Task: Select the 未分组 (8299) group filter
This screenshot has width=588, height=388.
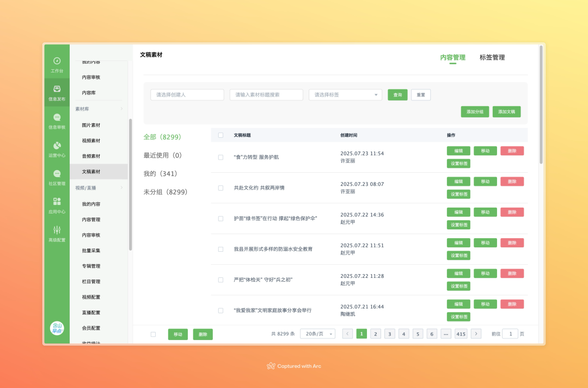Action: (166, 192)
